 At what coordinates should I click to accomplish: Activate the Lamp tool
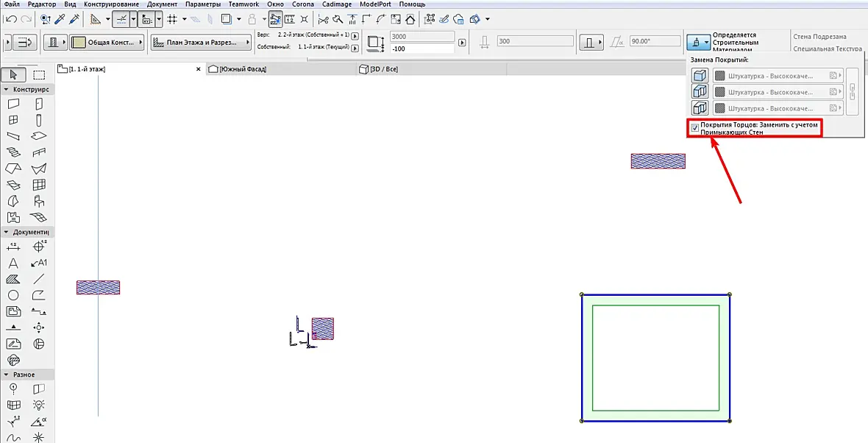(39, 405)
